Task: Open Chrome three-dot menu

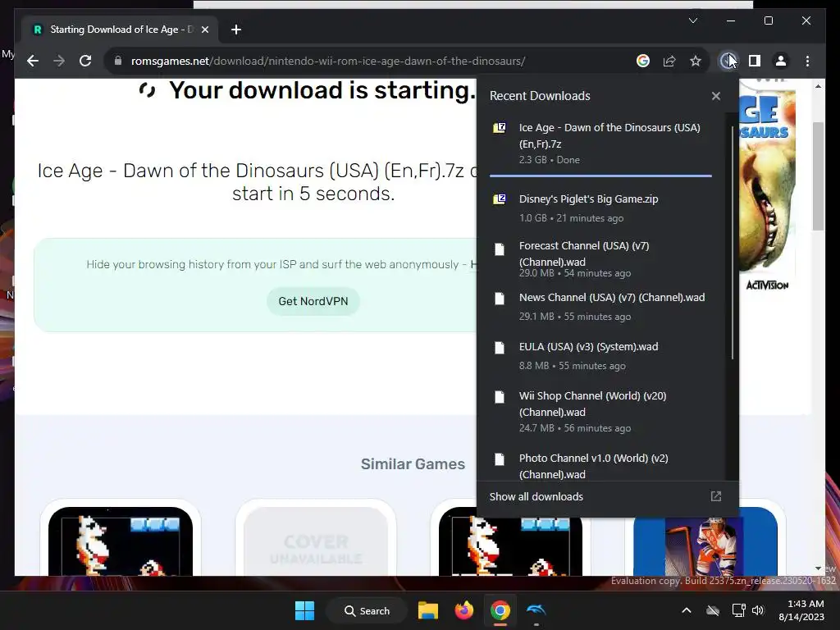Action: (x=807, y=61)
